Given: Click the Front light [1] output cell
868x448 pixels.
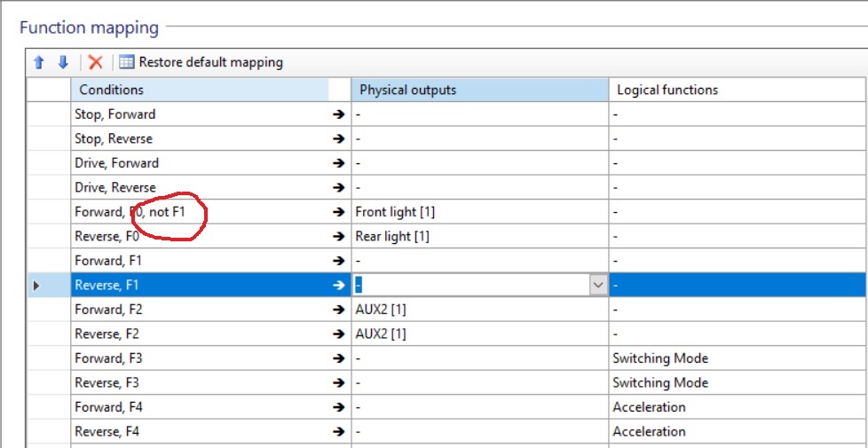Looking at the screenshot, I should point(480,212).
